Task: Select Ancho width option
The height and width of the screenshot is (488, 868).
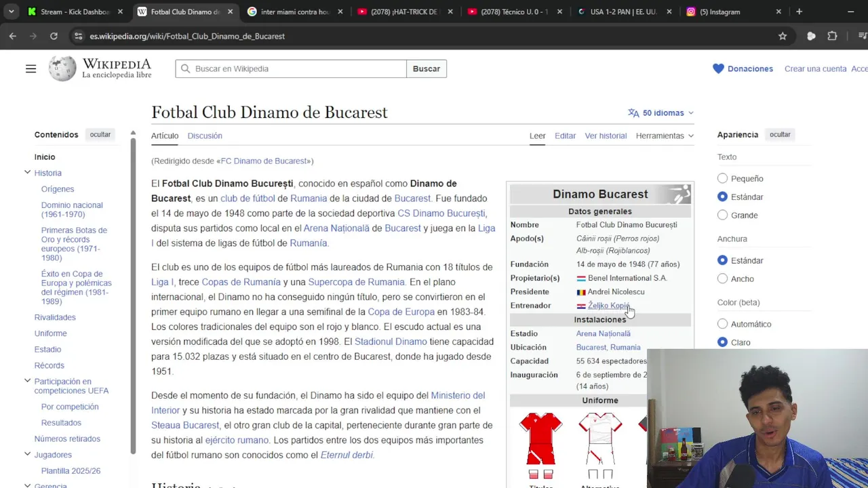Action: click(722, 279)
